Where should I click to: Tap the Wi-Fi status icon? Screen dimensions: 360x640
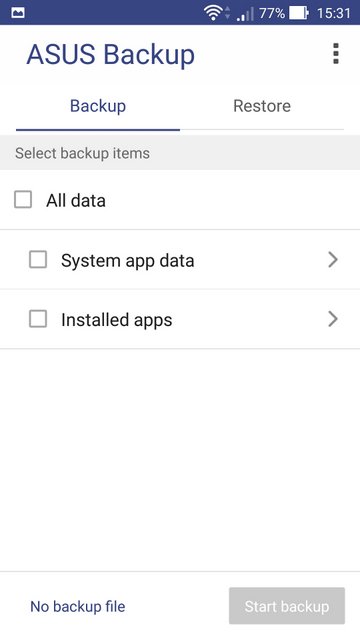pos(213,13)
